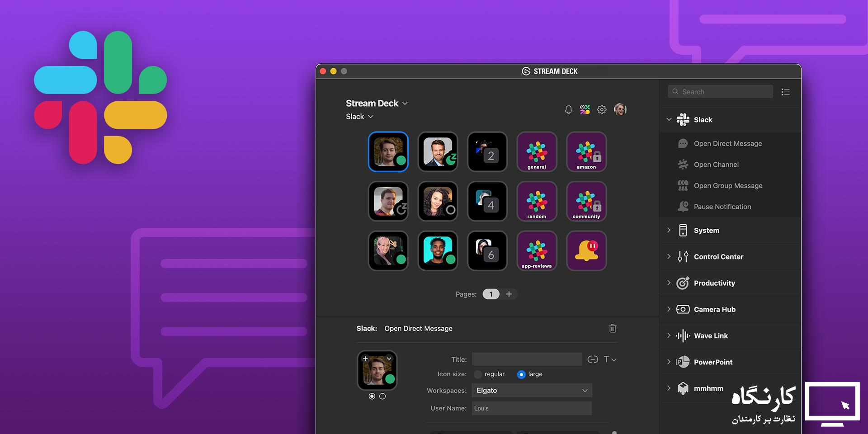Select the pause notification bell key

pyautogui.click(x=586, y=251)
